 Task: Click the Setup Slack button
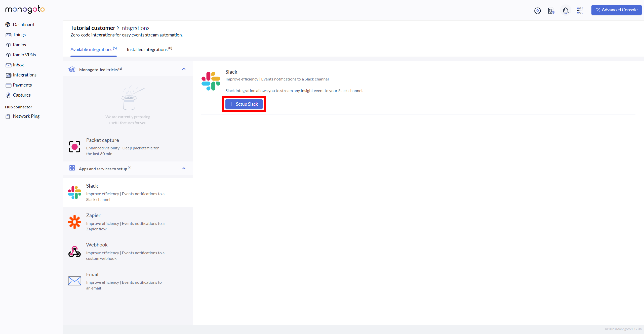pyautogui.click(x=244, y=104)
